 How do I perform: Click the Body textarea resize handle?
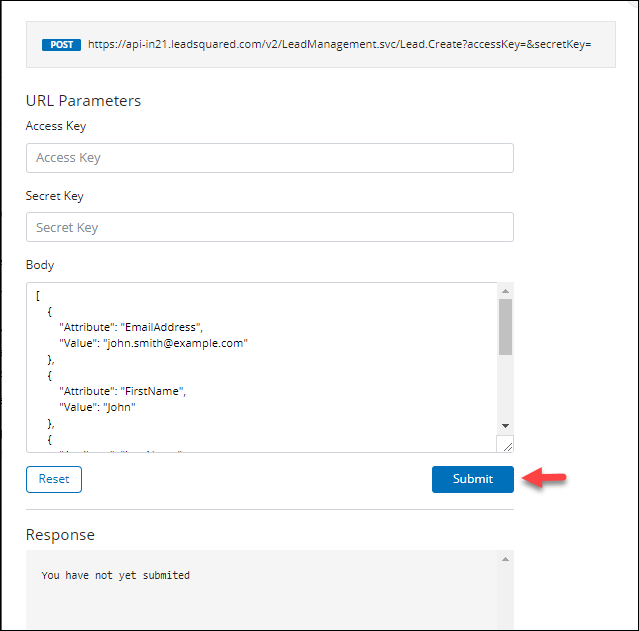tap(505, 445)
